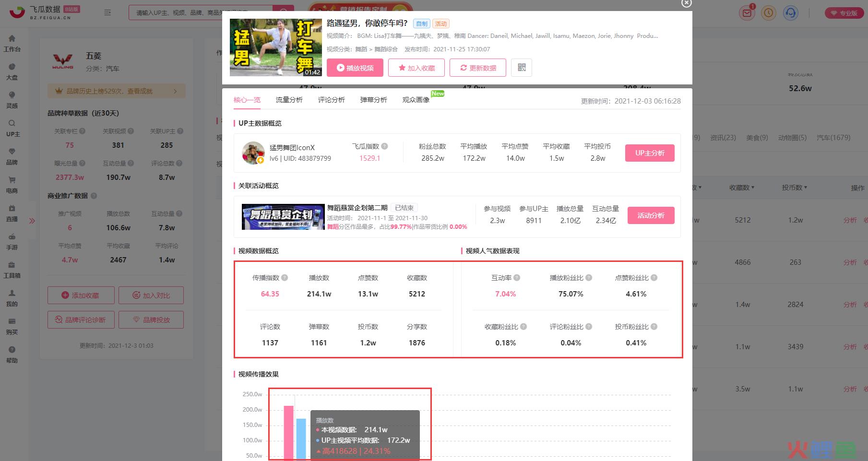
Task: Select the 汽车(1679) category tab
Action: click(833, 138)
